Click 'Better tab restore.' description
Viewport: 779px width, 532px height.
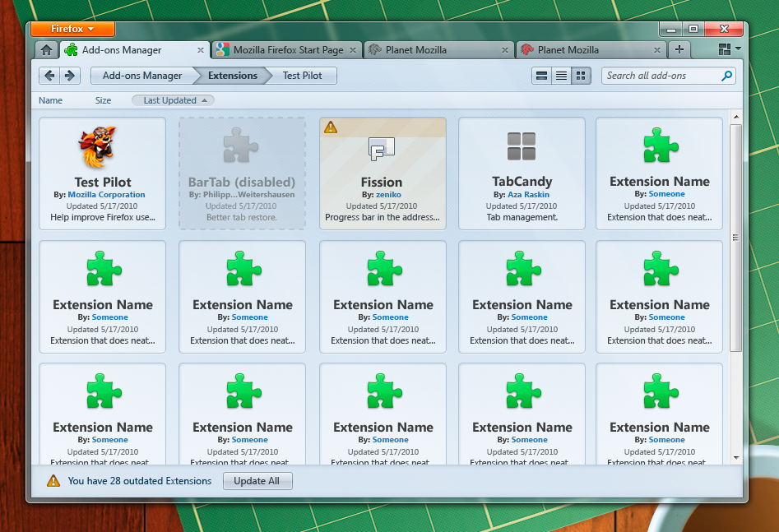(242, 217)
